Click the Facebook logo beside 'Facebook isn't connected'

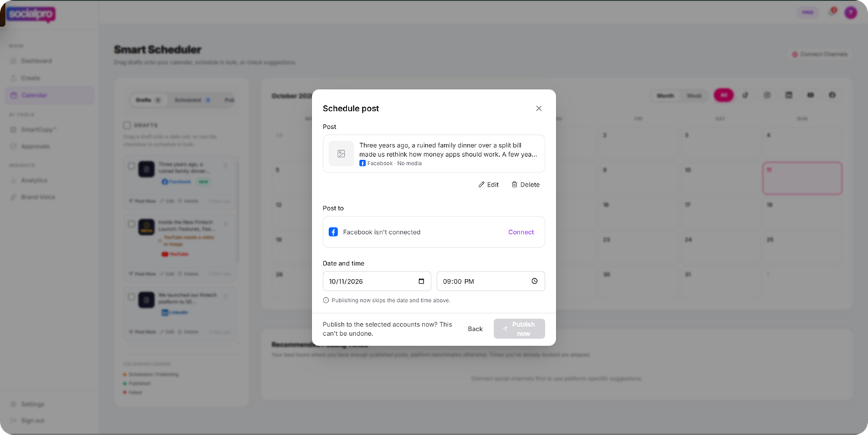coord(333,232)
